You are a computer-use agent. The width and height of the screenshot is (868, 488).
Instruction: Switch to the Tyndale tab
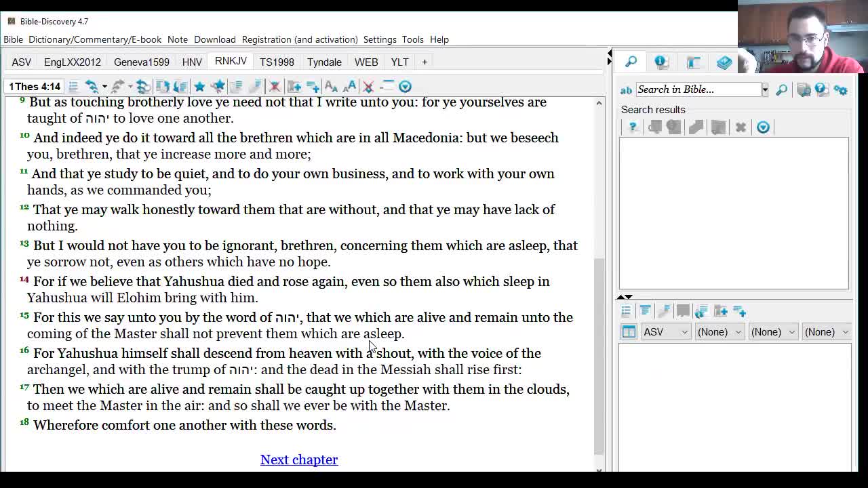pos(324,62)
